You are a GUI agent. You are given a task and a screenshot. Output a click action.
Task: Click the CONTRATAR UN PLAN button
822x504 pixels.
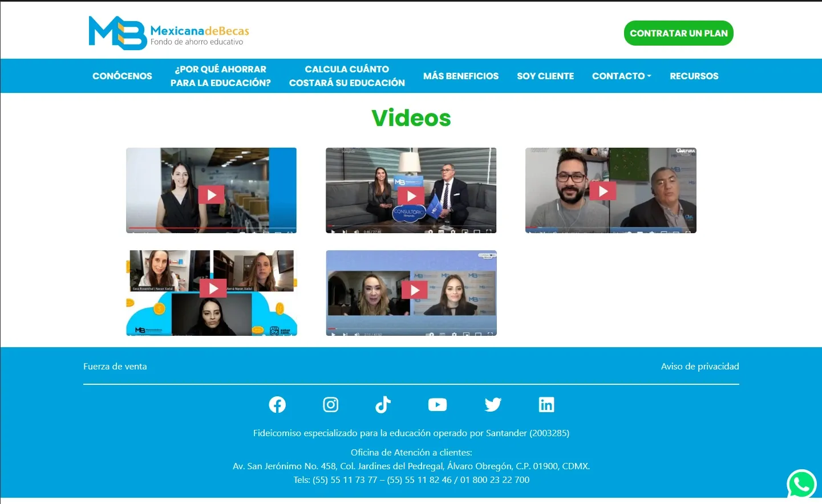[x=678, y=33]
